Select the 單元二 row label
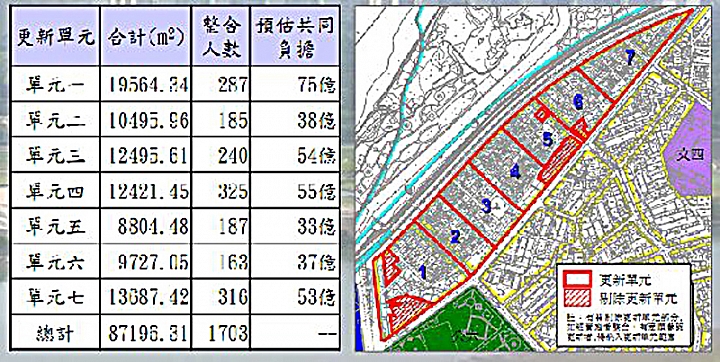This screenshot has width=720, height=362. pos(56,120)
